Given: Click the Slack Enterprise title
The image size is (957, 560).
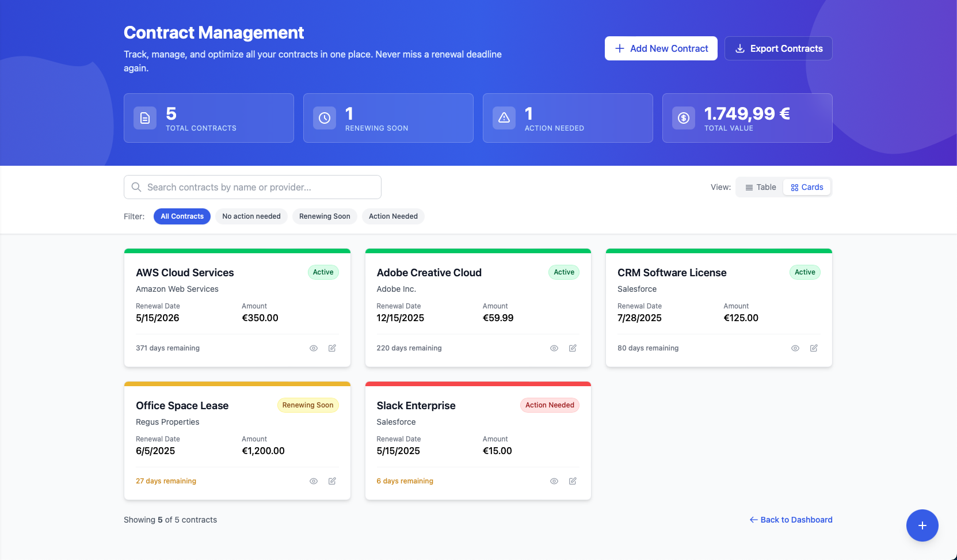Looking at the screenshot, I should [x=416, y=406].
